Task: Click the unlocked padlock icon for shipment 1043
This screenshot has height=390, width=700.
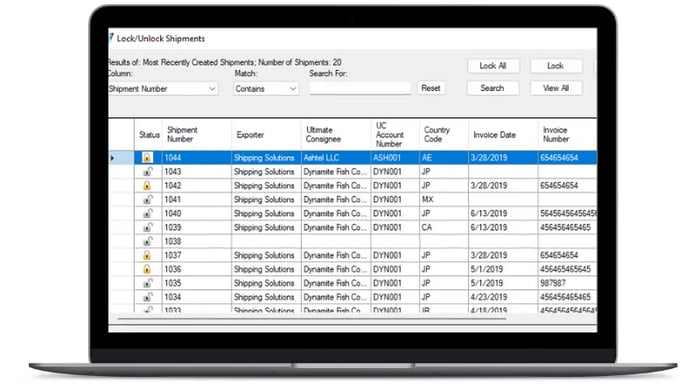Action: click(148, 171)
